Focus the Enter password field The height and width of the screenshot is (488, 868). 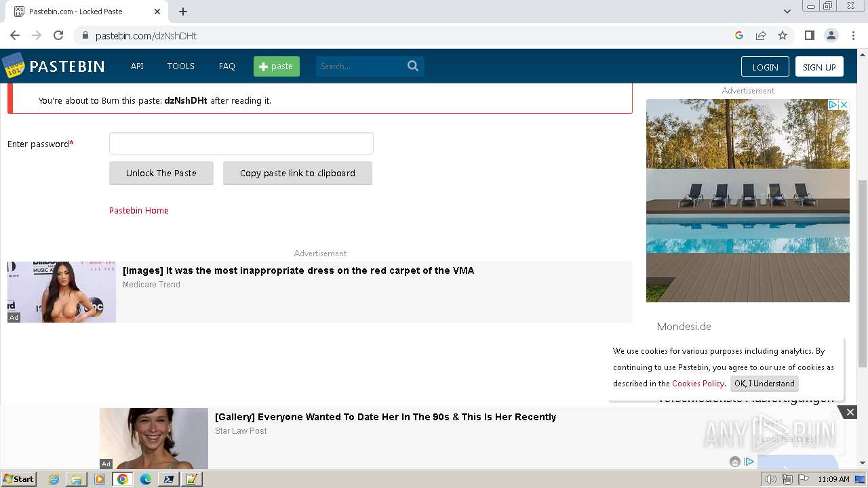241,144
